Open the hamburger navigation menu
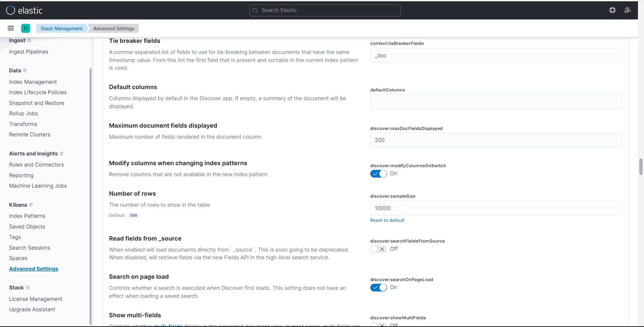Screen dimensions: 644x327 11,28
